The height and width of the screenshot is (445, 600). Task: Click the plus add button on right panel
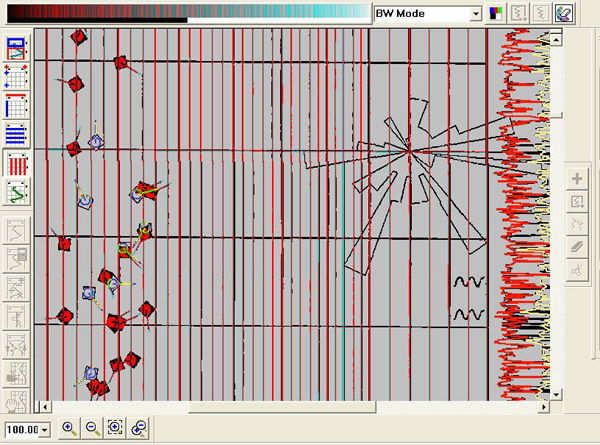[577, 179]
